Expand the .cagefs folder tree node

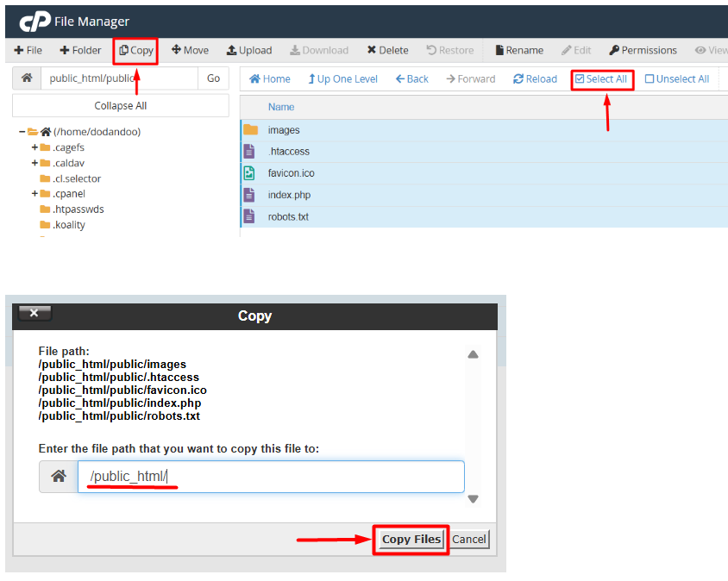(35, 147)
